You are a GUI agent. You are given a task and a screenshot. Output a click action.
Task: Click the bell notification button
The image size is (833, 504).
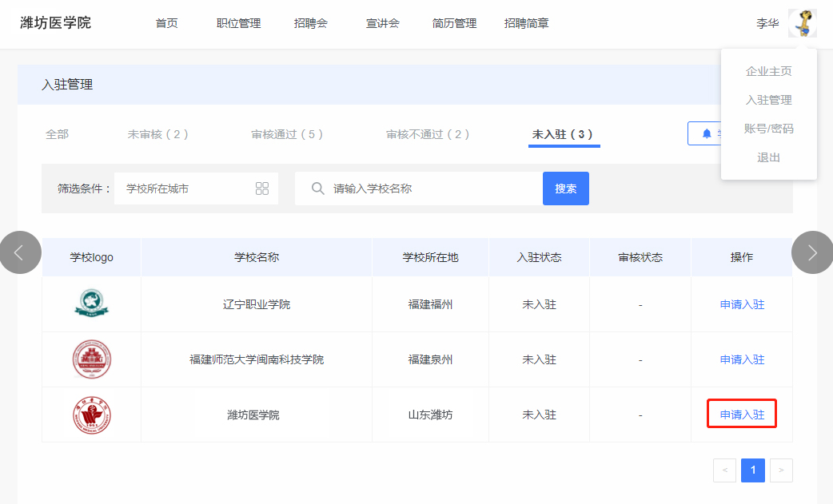point(705,133)
